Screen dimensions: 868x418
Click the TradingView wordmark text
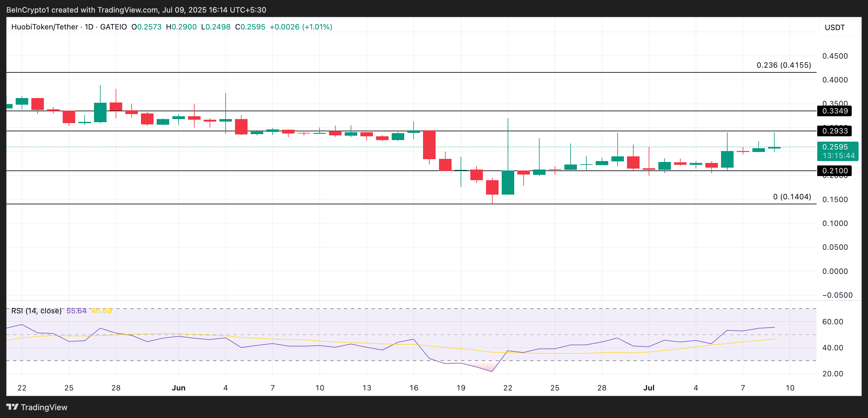44,407
